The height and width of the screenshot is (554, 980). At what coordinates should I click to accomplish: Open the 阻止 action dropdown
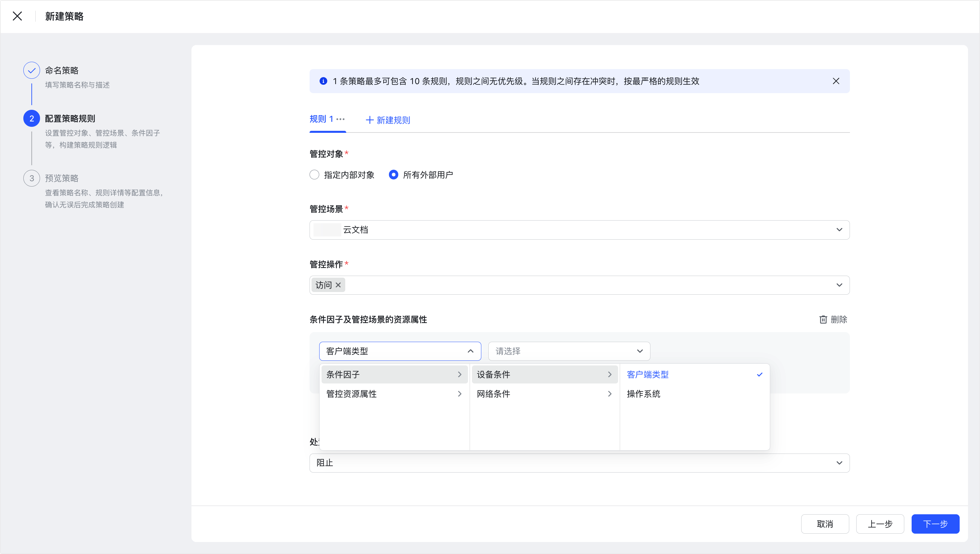pos(579,463)
